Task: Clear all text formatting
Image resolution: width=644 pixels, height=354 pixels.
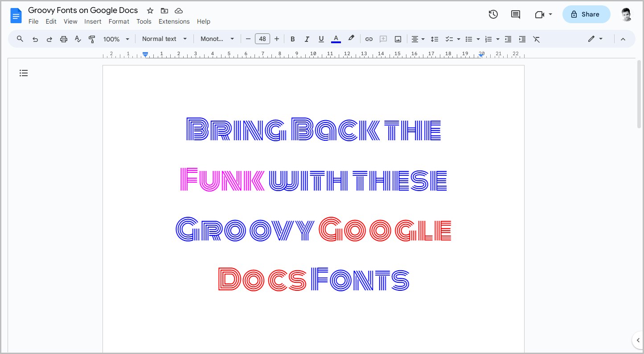Action: click(x=536, y=39)
